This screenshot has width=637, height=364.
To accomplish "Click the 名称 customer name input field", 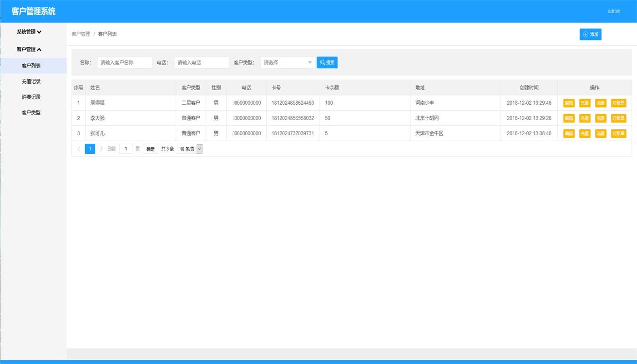I will click(x=124, y=63).
